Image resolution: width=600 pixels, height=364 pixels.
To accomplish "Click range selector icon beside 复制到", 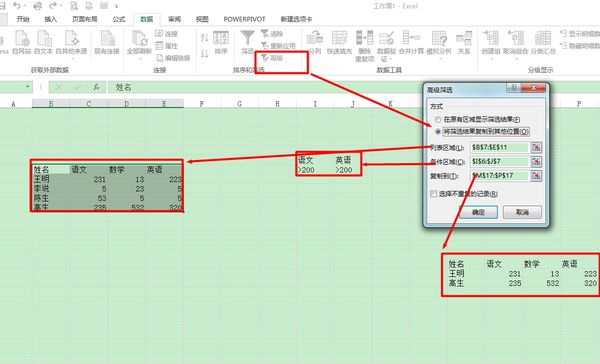I will click(536, 176).
